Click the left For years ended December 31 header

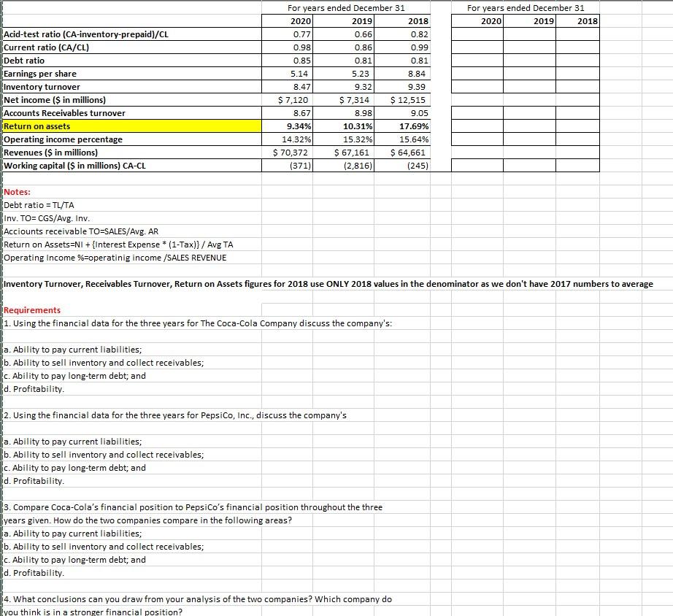point(345,8)
